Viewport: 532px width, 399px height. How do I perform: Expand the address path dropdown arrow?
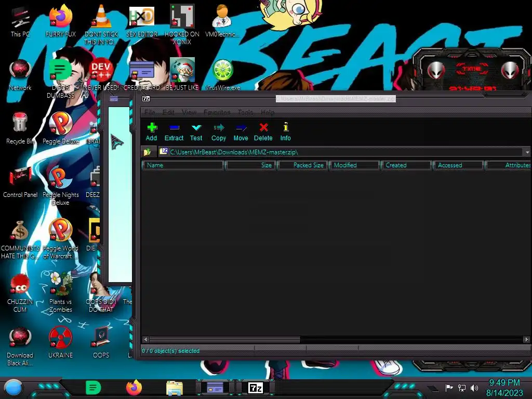(x=527, y=152)
